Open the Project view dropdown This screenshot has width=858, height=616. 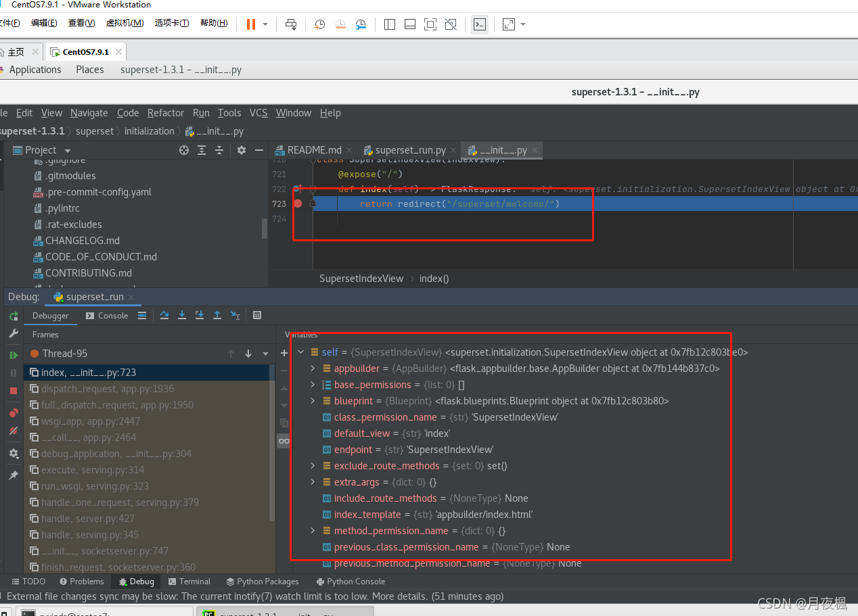[68, 151]
